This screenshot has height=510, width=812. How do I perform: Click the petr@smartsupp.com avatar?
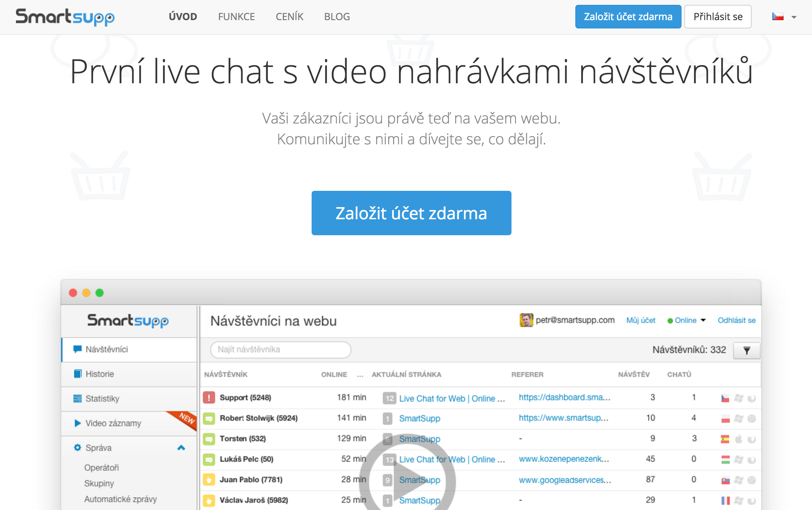[x=526, y=320]
